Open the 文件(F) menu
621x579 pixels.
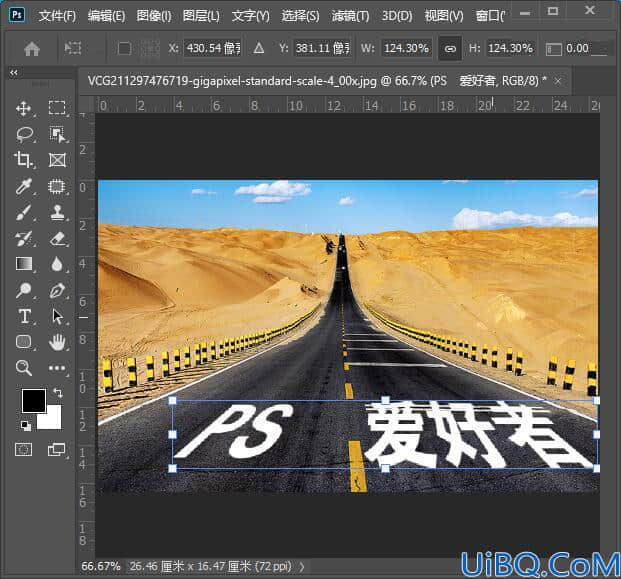pos(57,16)
